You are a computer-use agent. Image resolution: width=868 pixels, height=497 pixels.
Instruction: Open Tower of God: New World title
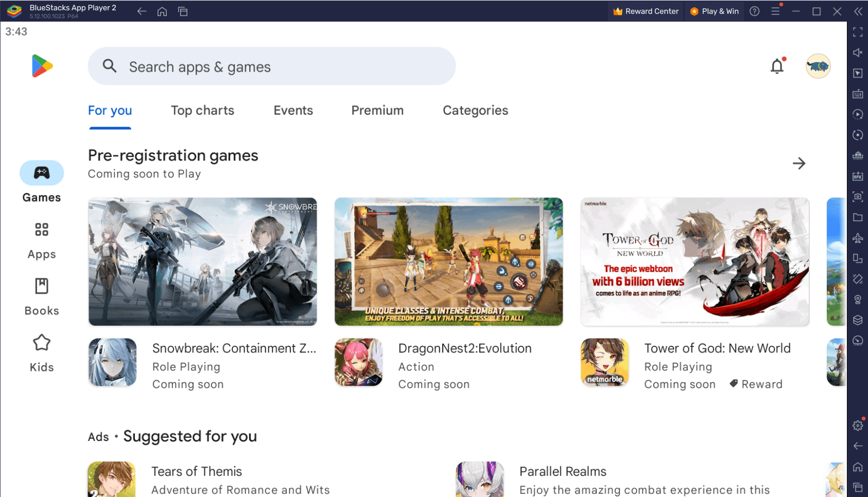click(717, 348)
